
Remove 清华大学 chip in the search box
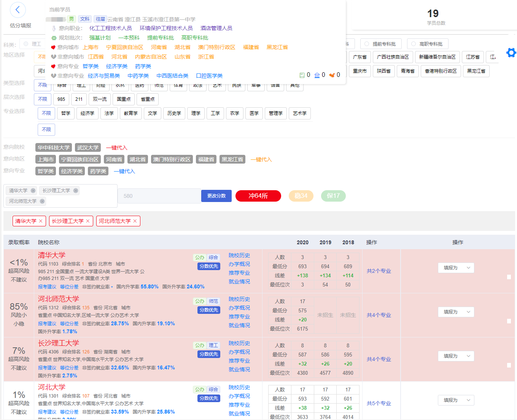[x=33, y=191]
